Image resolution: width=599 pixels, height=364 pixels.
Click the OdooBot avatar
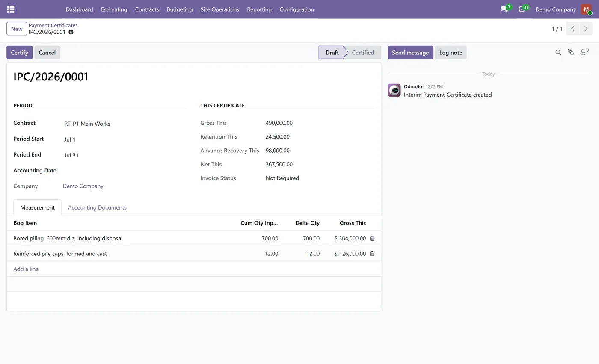click(x=394, y=90)
